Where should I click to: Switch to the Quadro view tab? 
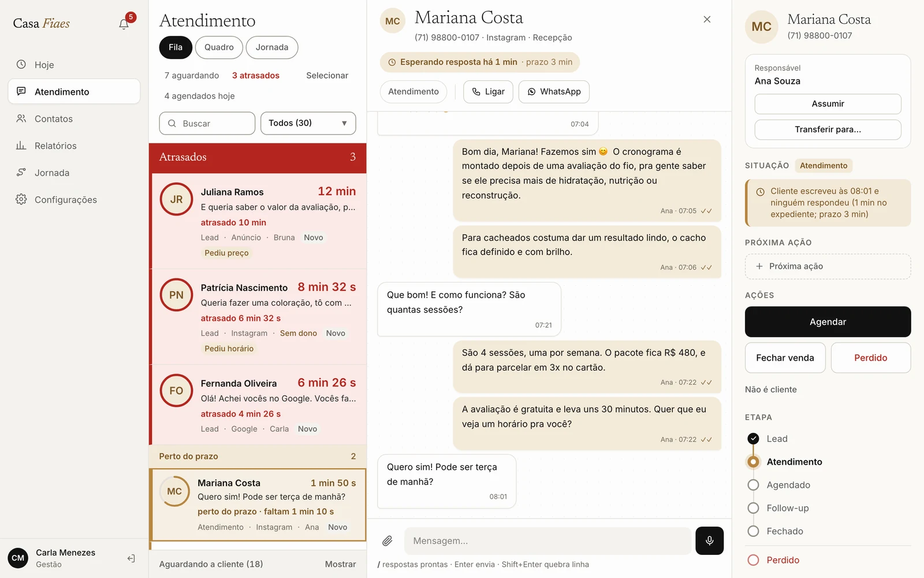coord(219,47)
